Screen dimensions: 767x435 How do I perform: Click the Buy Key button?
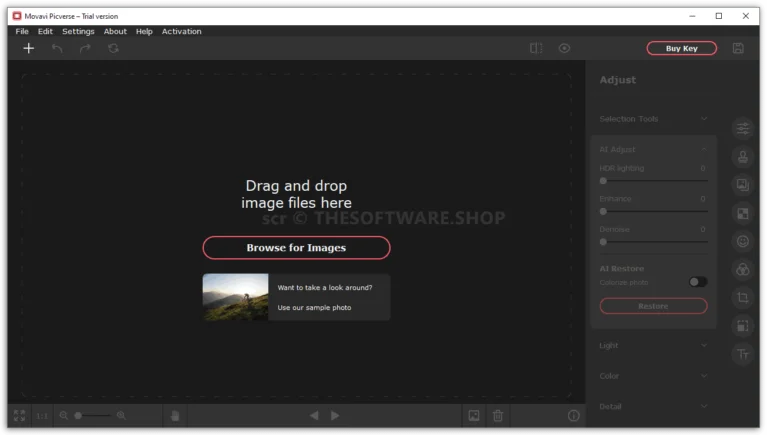tap(681, 48)
